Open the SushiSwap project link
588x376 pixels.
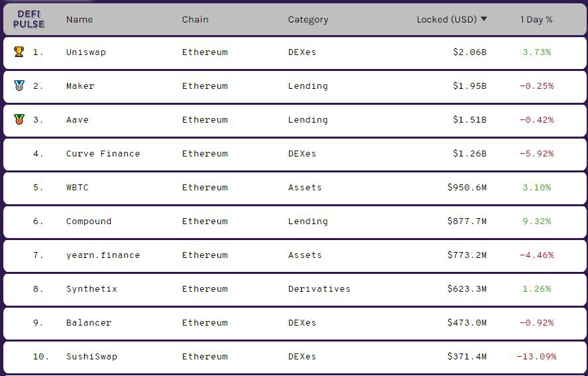[x=91, y=356]
